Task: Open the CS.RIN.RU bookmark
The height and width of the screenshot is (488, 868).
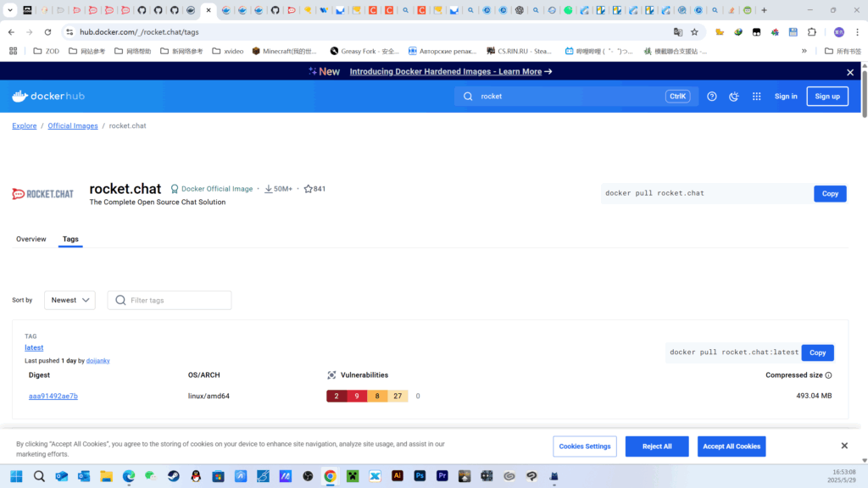Action: point(520,51)
